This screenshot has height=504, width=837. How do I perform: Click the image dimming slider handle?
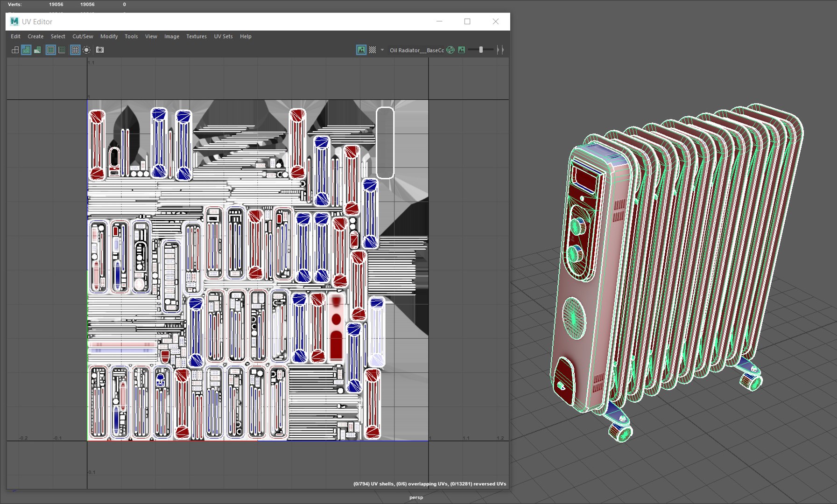pyautogui.click(x=481, y=49)
